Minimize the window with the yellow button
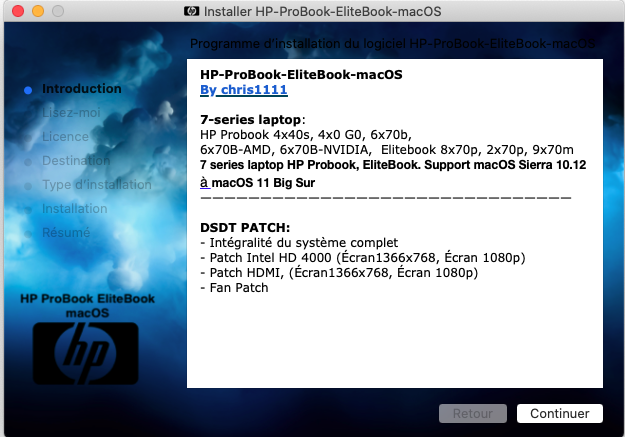Image resolution: width=625 pixels, height=437 pixels. [x=38, y=11]
